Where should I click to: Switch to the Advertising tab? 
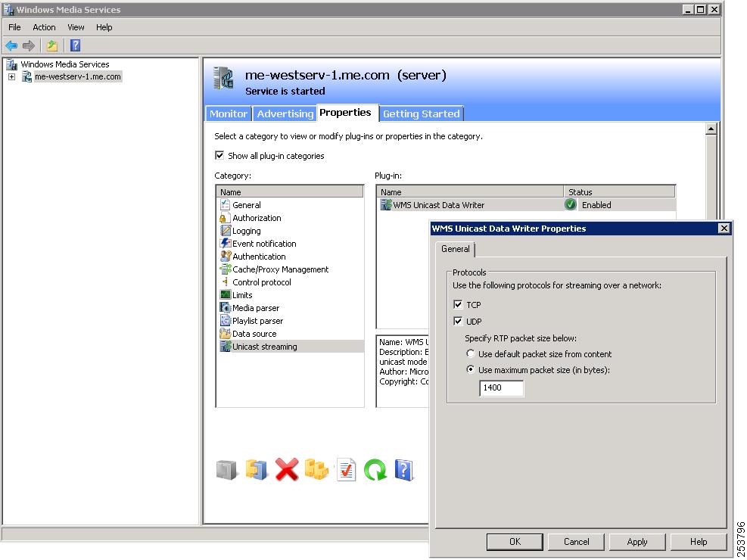click(x=285, y=114)
